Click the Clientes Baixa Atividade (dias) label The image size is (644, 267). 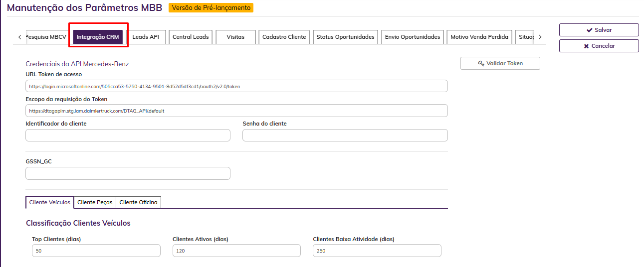353,239
